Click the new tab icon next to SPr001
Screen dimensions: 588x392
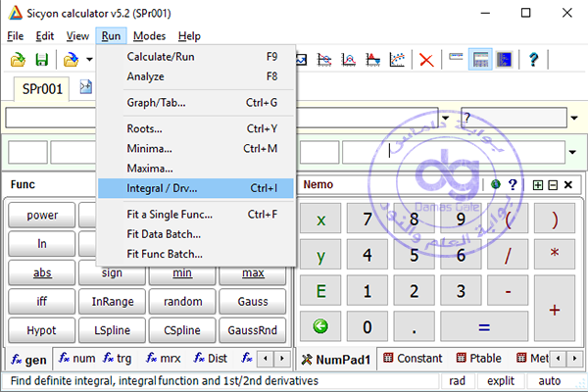coord(86,87)
